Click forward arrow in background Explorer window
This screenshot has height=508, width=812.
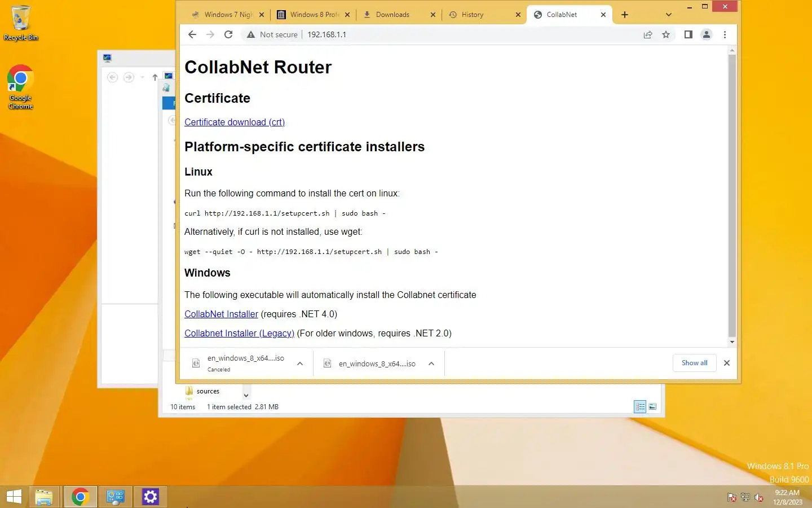pyautogui.click(x=129, y=77)
